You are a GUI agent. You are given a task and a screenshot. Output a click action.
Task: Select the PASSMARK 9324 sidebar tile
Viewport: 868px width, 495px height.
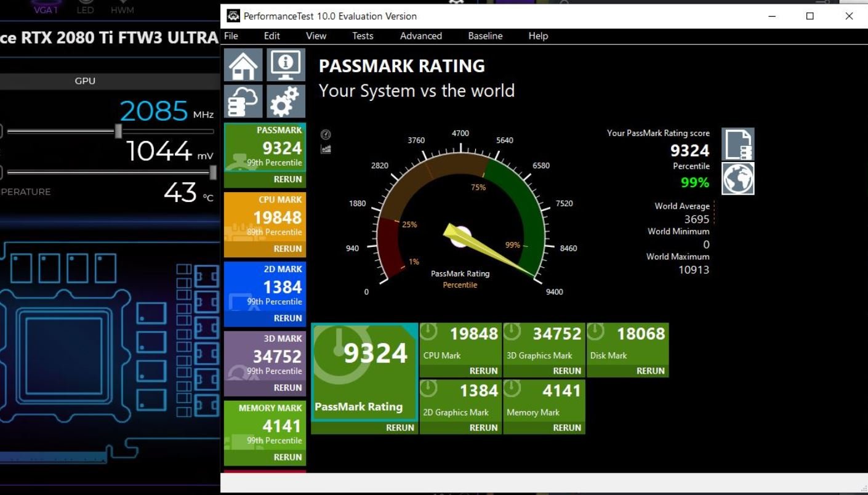pyautogui.click(x=265, y=148)
